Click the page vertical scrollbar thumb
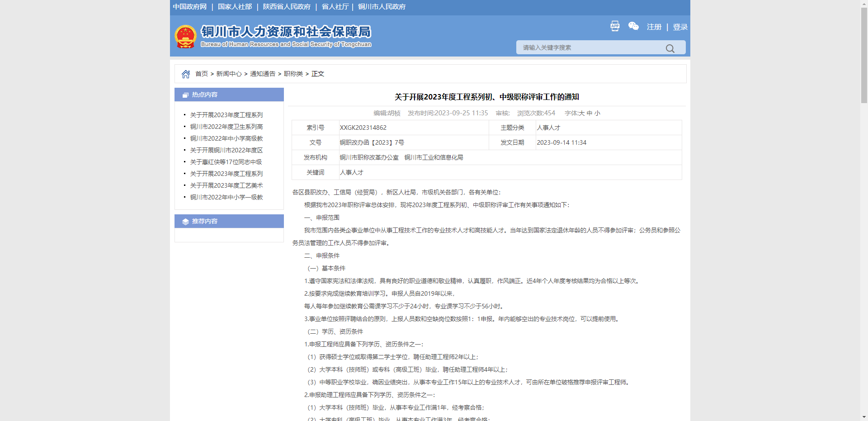 click(x=864, y=54)
